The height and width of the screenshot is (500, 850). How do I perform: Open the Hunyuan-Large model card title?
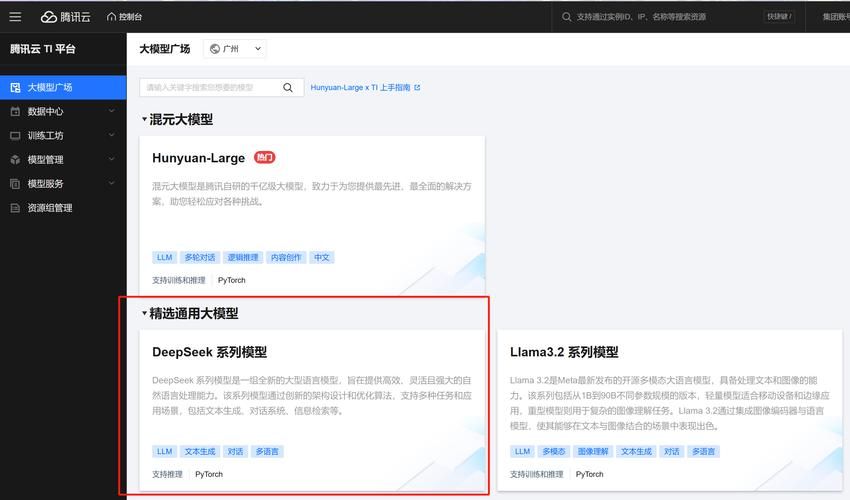click(198, 158)
